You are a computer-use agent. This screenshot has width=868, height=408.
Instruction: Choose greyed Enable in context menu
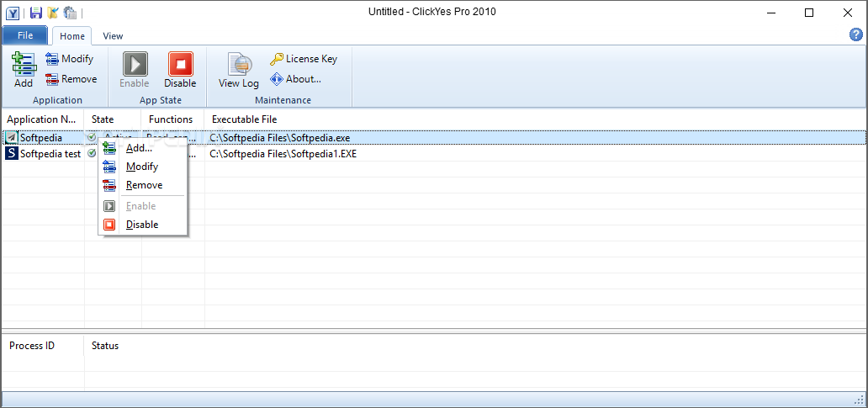click(x=143, y=206)
